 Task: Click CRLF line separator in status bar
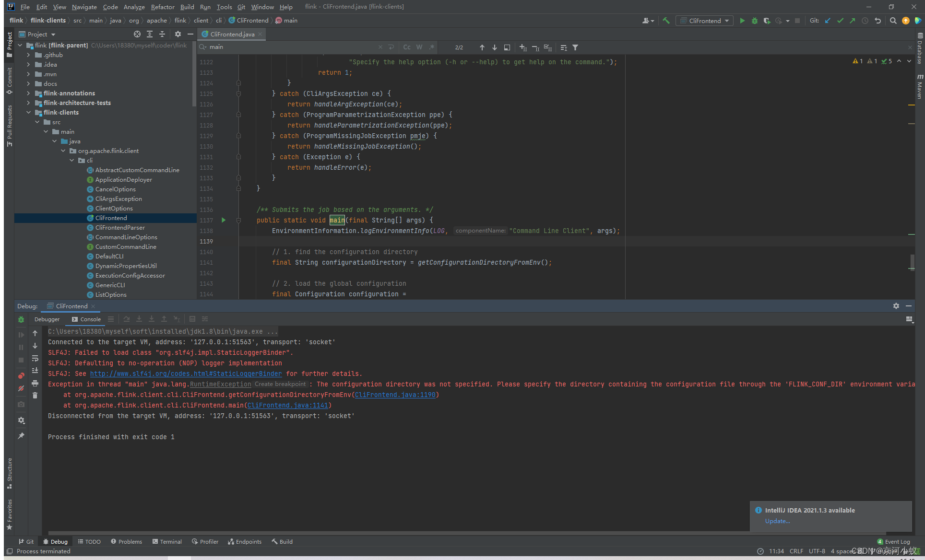[796, 551]
